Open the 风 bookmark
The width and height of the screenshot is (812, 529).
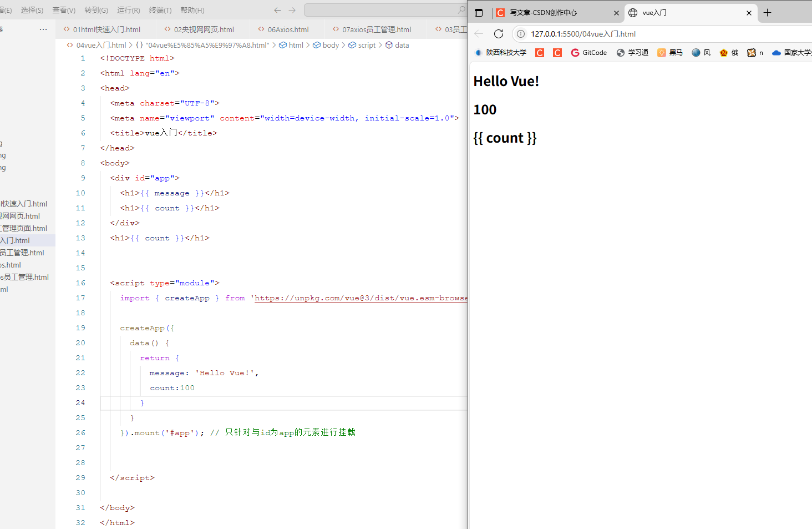[x=701, y=53]
